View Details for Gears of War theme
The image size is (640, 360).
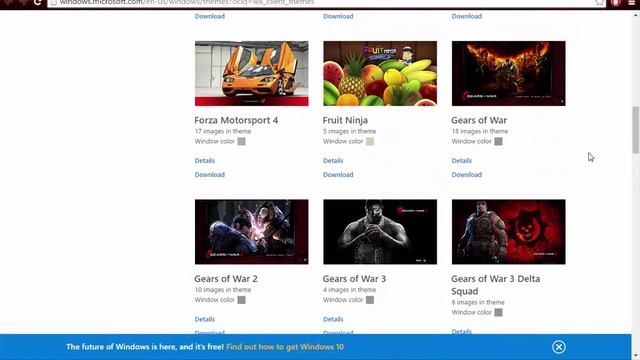(x=462, y=161)
